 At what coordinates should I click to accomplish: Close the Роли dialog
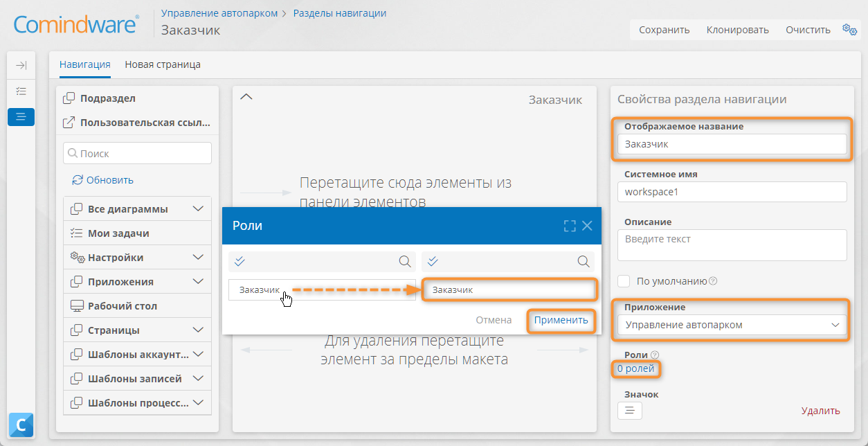pos(587,226)
